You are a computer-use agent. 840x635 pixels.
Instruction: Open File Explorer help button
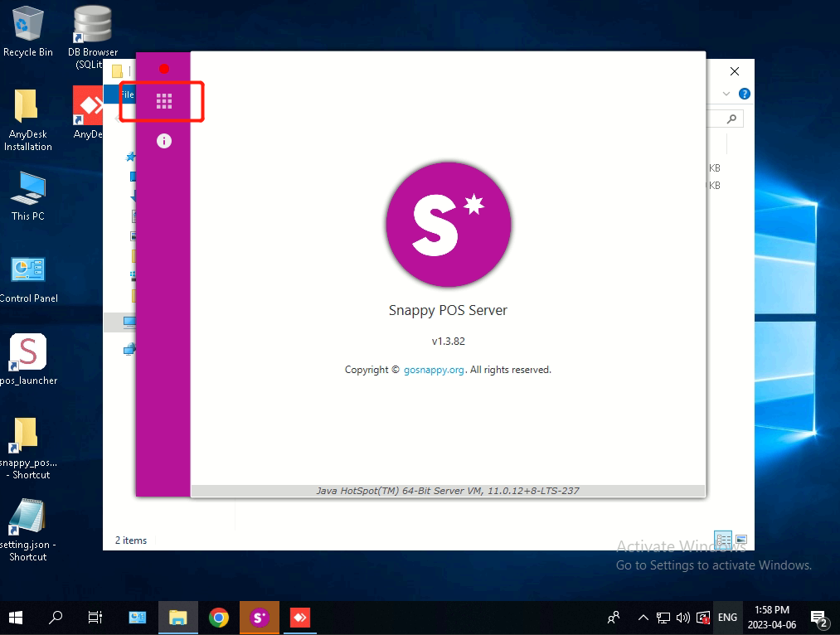pyautogui.click(x=745, y=94)
